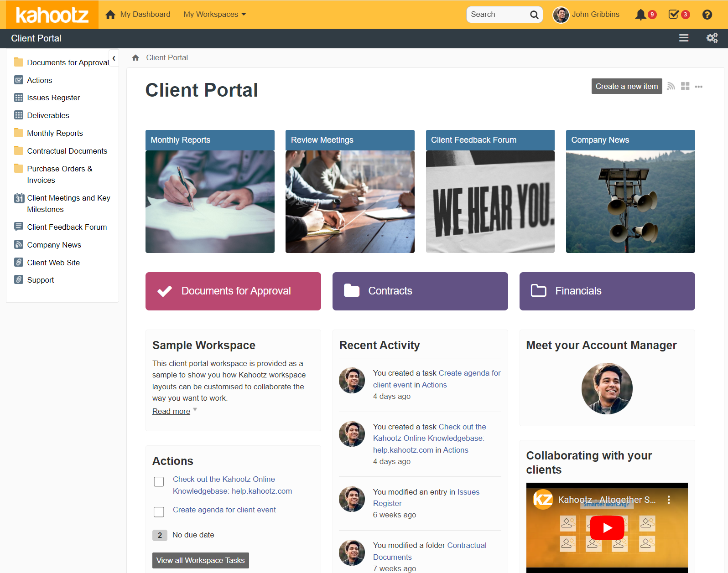Click the RSS feed icon

pyautogui.click(x=671, y=86)
